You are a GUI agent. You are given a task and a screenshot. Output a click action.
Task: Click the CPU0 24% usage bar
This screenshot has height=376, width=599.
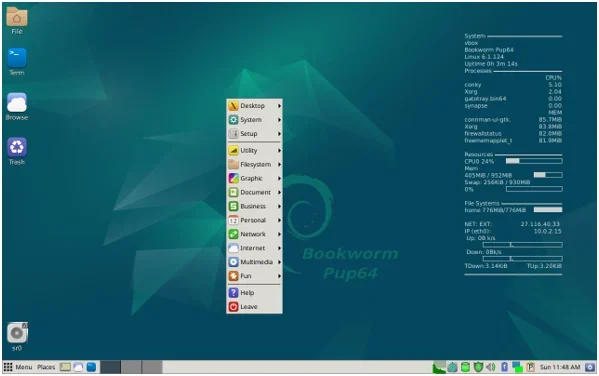(534, 161)
